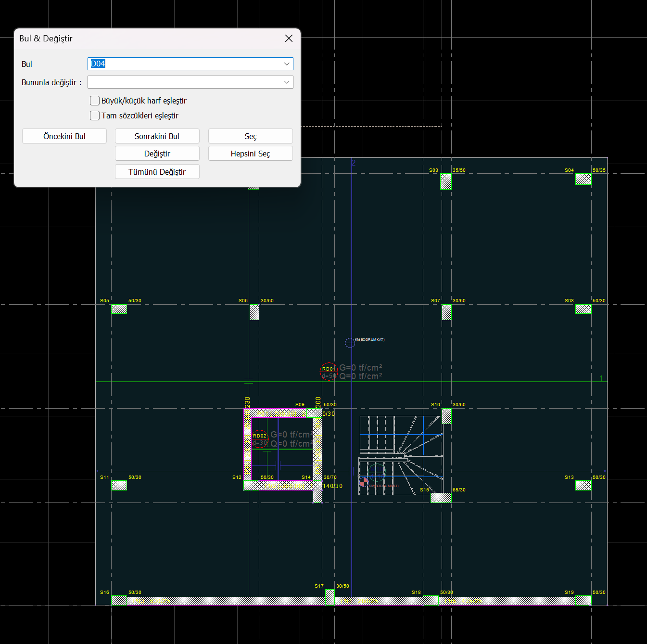Toggle Tam sözcükleri eşleştir checkbox
Viewport: 647px width, 644px height.
click(x=95, y=116)
